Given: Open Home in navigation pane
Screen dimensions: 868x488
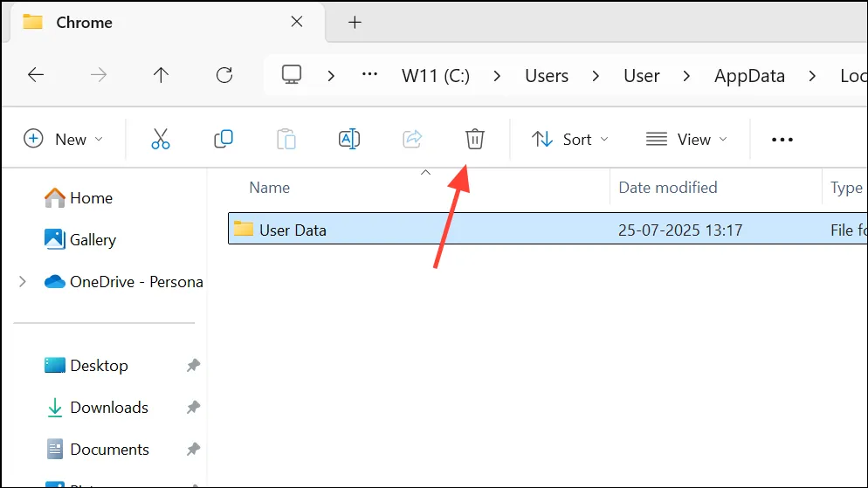Looking at the screenshot, I should [x=78, y=197].
